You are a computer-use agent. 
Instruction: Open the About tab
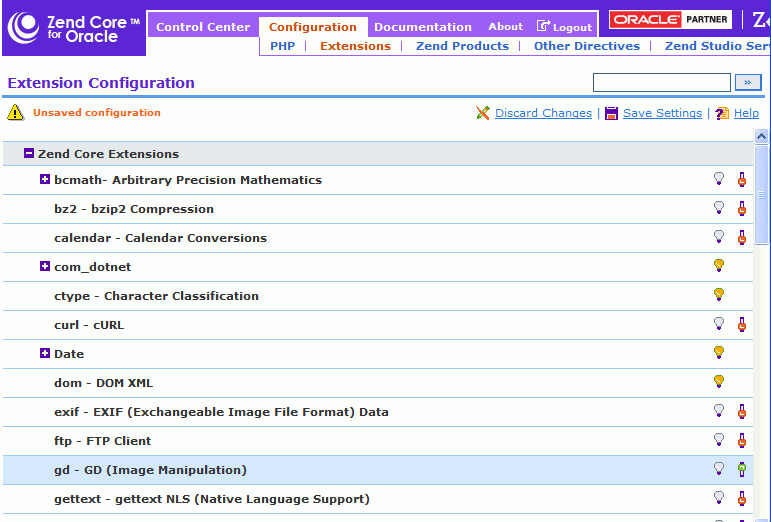click(505, 27)
